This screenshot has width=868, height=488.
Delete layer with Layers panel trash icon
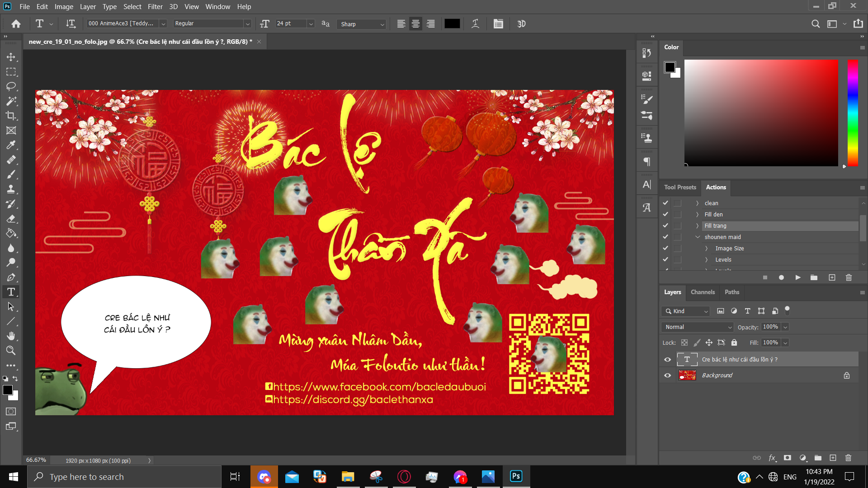coord(848,458)
